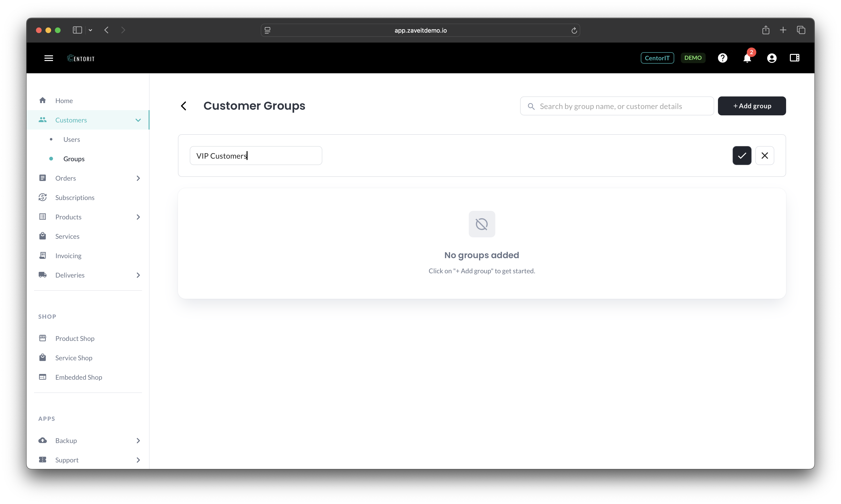This screenshot has height=504, width=841.
Task: Cancel new group with X button
Action: (765, 156)
